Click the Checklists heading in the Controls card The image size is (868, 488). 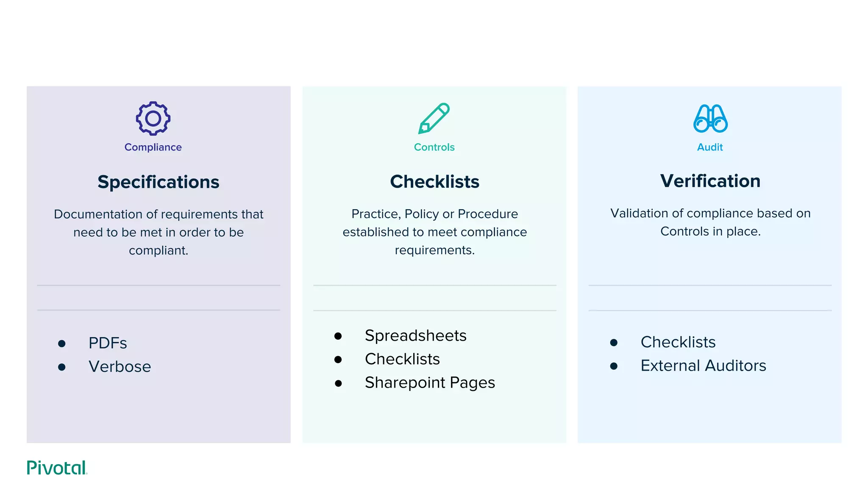[x=434, y=181]
